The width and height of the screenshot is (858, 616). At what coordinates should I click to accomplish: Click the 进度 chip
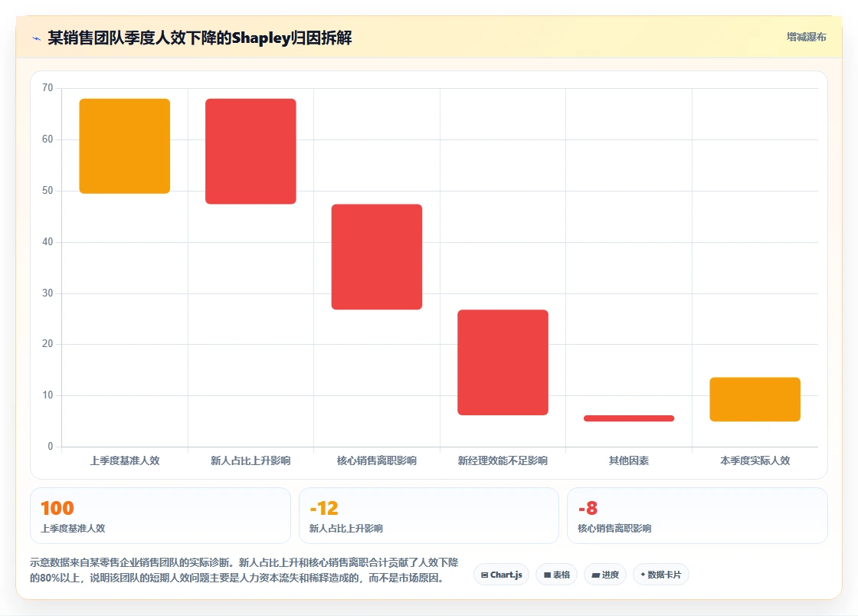[x=605, y=575]
